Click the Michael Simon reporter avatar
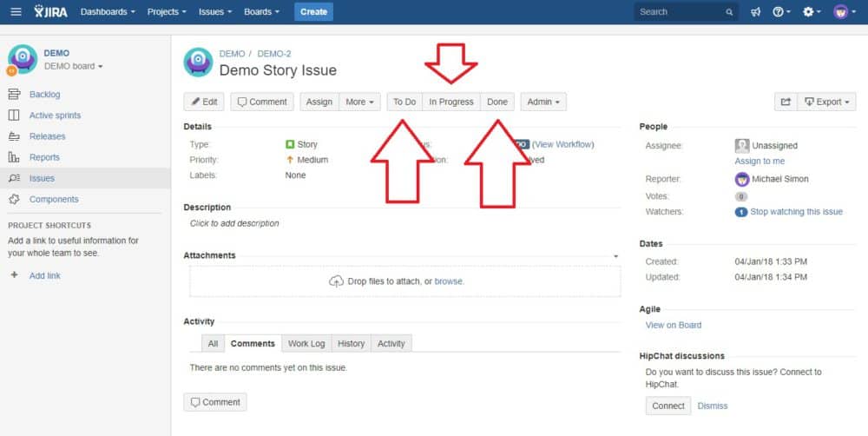The image size is (868, 436). pyautogui.click(x=742, y=179)
